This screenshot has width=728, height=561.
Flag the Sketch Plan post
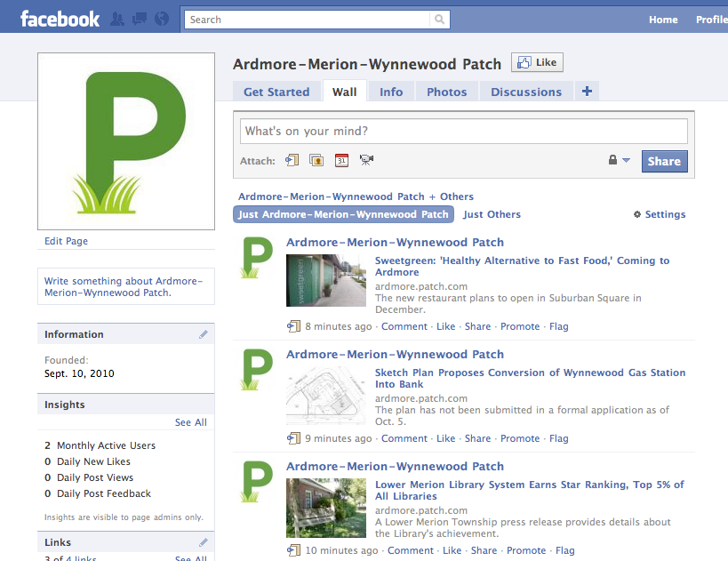click(x=558, y=438)
